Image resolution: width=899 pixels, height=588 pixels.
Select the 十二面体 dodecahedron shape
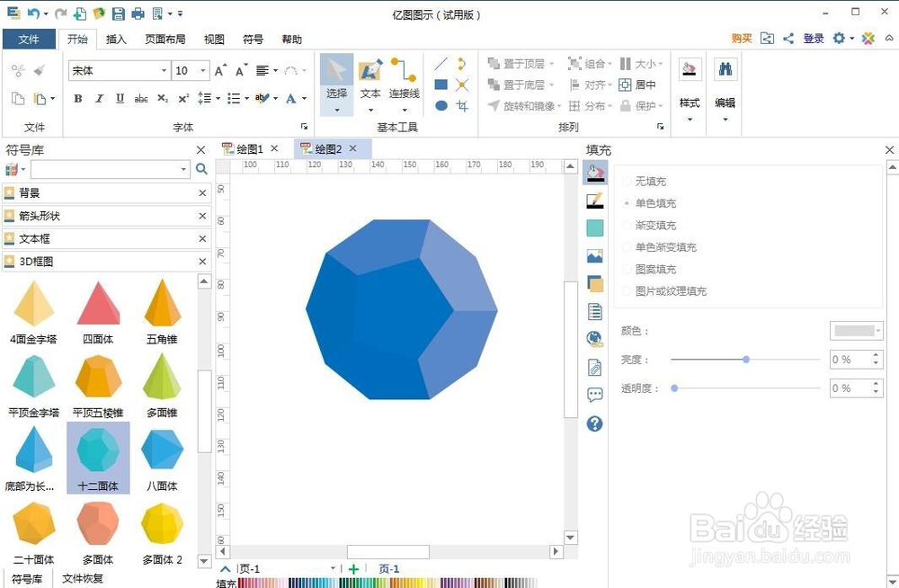click(98, 458)
